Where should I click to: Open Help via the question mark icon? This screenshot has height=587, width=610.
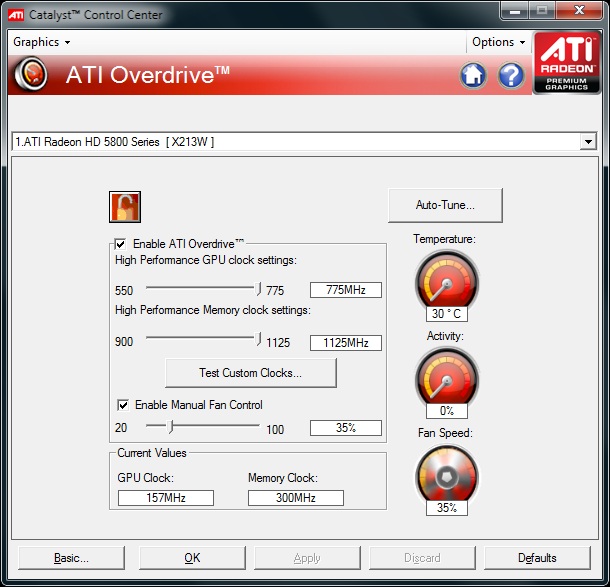(x=511, y=75)
